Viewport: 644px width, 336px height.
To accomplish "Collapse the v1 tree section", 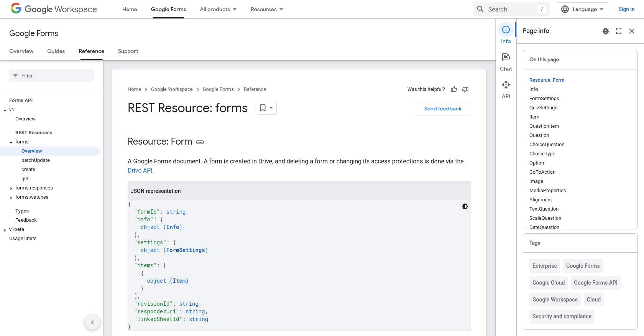I will pyautogui.click(x=5, y=110).
